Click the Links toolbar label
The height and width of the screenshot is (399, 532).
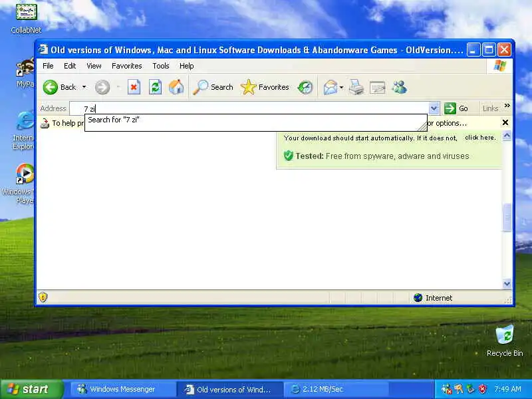point(490,108)
